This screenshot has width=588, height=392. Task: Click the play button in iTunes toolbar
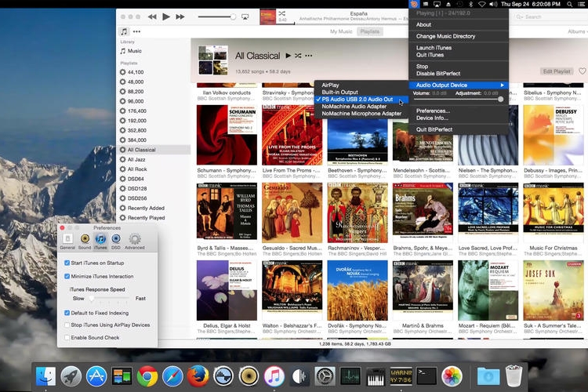[x=166, y=17]
